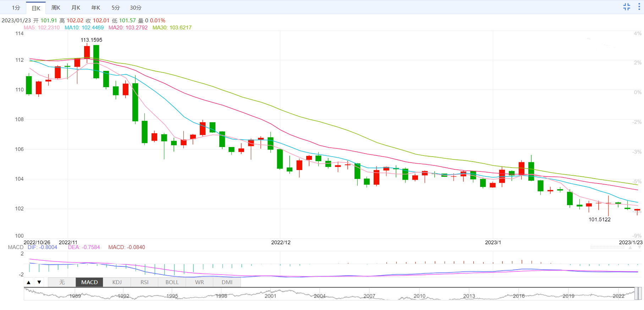This screenshot has height=310, width=644.
Task: Exit fullscreen using the collapse arrows icon
Action: tap(627, 7)
